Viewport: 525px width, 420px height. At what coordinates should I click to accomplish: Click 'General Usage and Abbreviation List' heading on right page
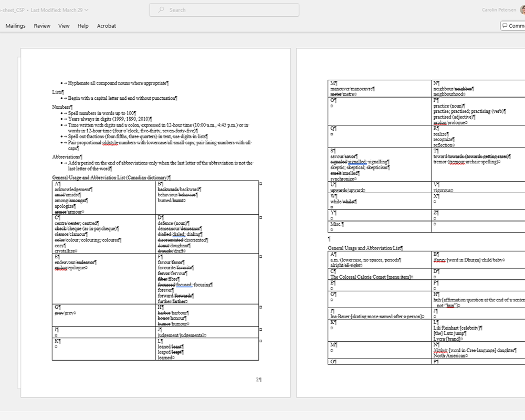(x=364, y=248)
